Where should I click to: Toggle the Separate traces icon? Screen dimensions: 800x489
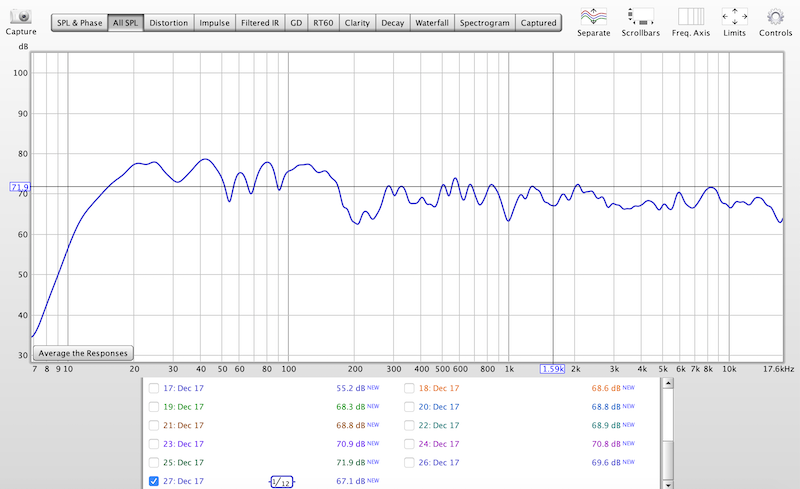click(x=593, y=16)
